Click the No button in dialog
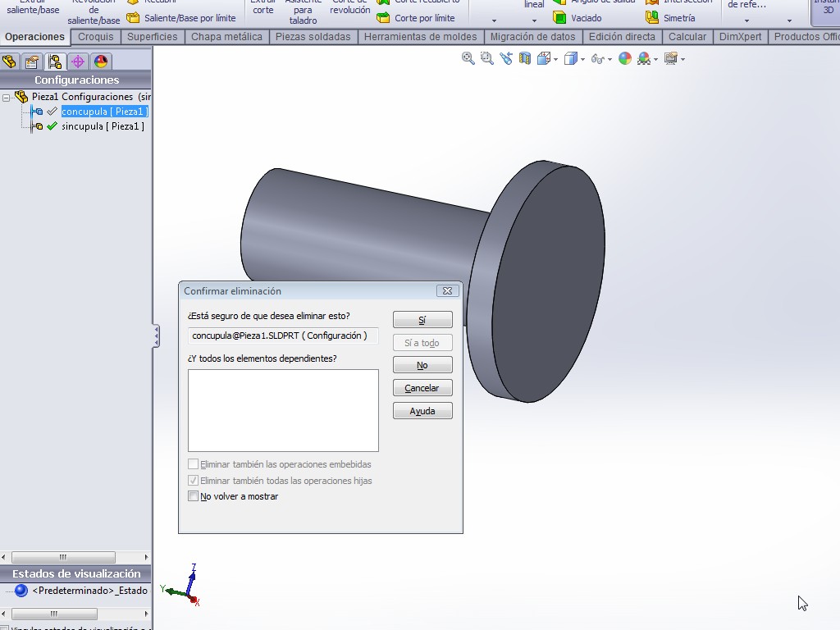 422,365
